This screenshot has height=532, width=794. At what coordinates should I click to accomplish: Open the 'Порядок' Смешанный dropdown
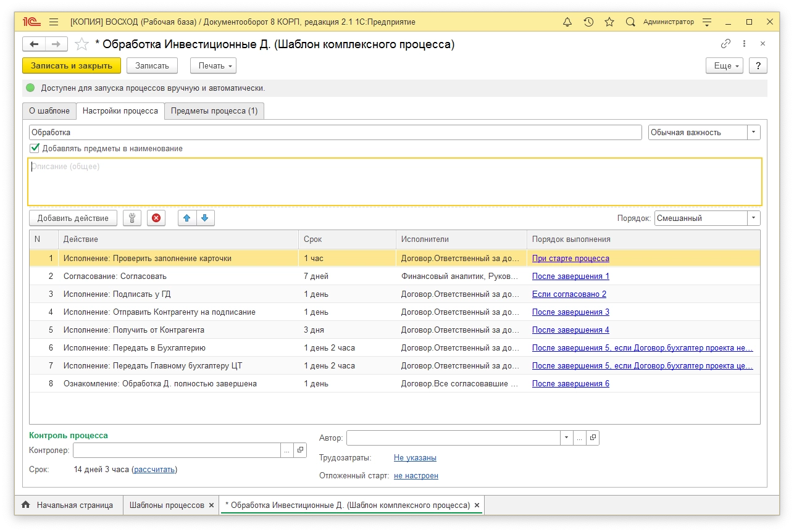[753, 218]
